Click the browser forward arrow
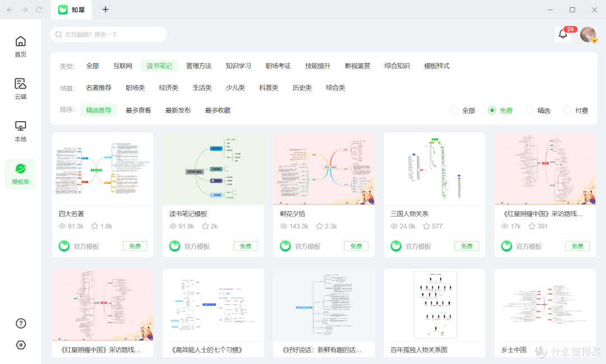 (24, 10)
